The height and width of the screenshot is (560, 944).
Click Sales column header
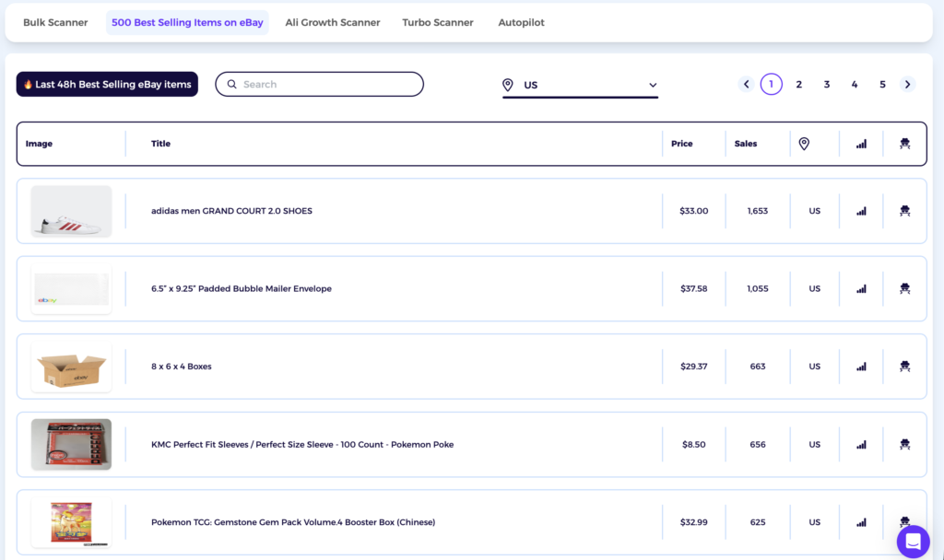click(x=746, y=144)
